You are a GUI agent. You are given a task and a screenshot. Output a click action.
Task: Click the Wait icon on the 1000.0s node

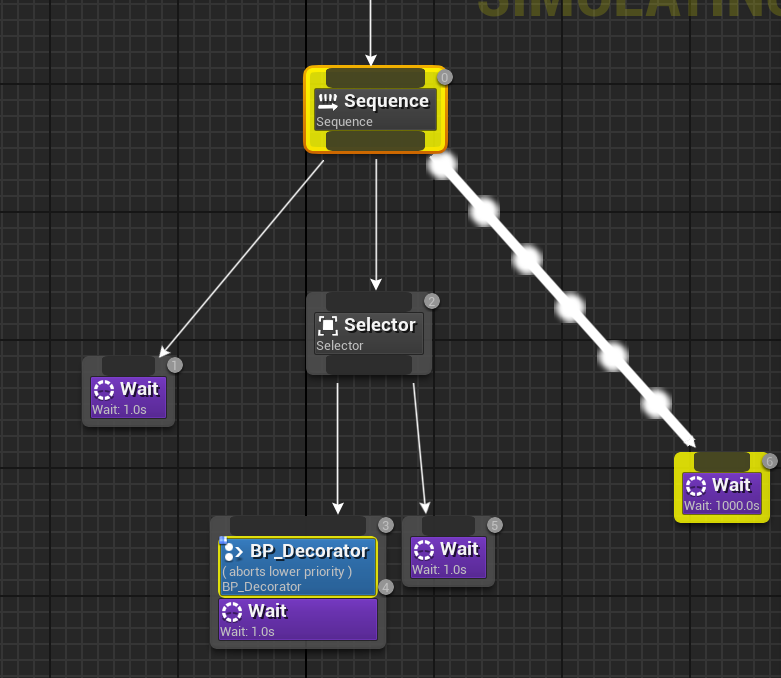point(696,485)
